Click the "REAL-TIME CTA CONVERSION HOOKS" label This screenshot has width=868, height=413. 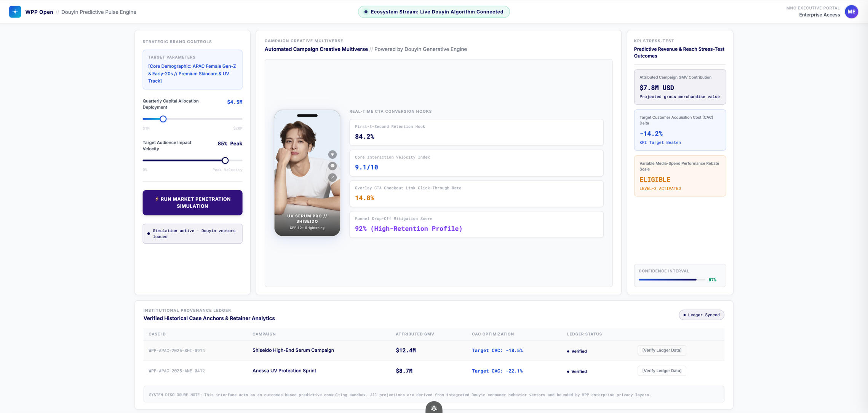coord(390,112)
